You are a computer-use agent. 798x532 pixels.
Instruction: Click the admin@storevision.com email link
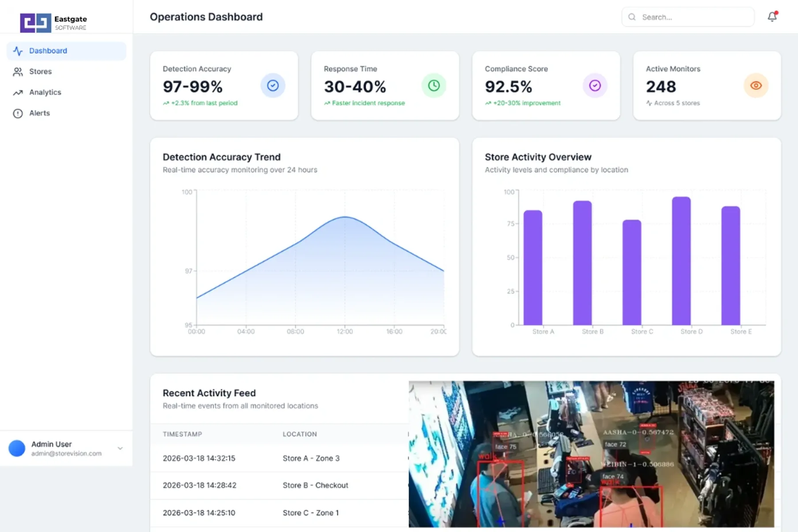pyautogui.click(x=66, y=454)
